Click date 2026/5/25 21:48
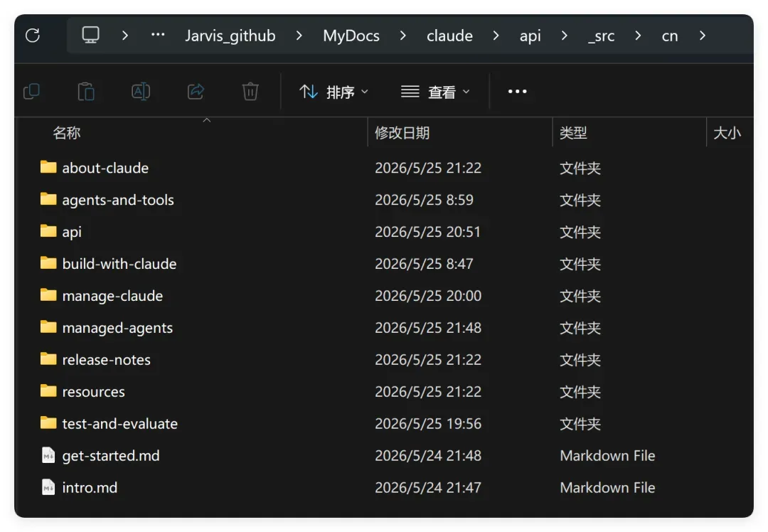 point(428,328)
